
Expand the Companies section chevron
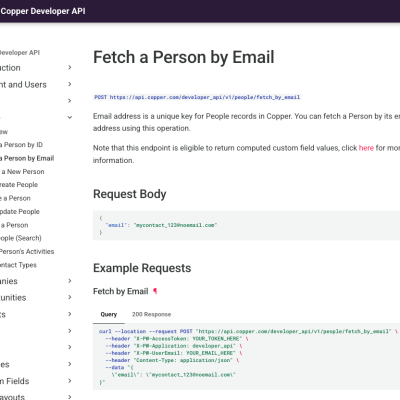[70, 281]
